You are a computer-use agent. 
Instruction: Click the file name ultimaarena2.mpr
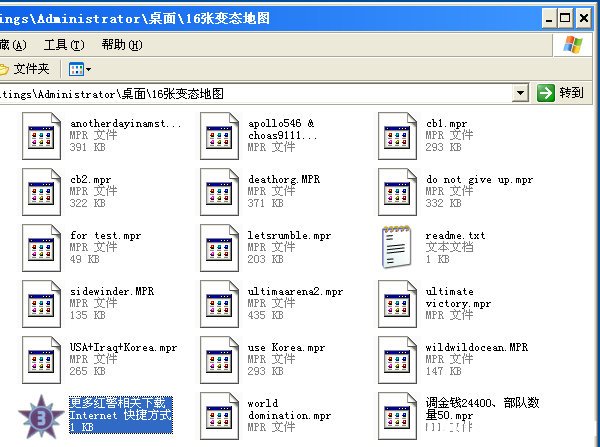[x=295, y=292]
